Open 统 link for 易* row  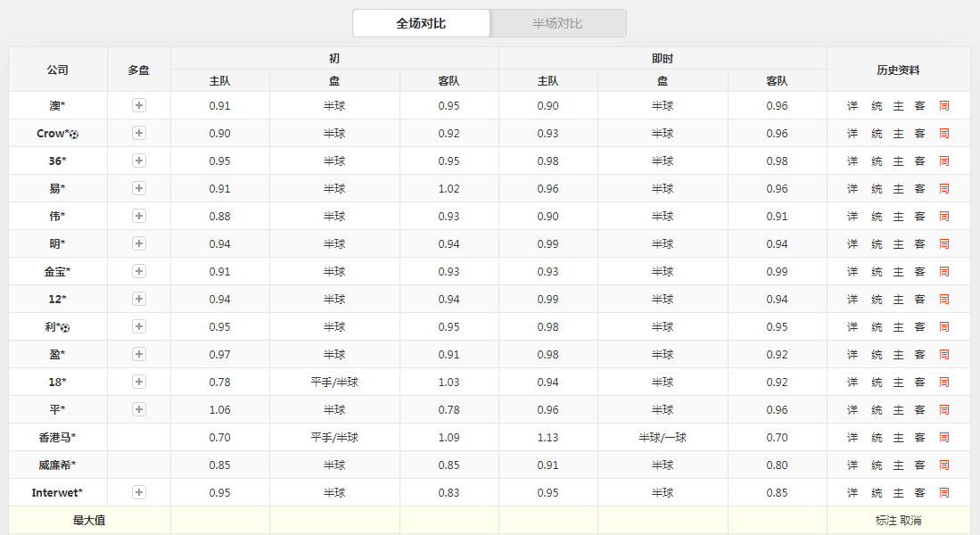pos(877,189)
